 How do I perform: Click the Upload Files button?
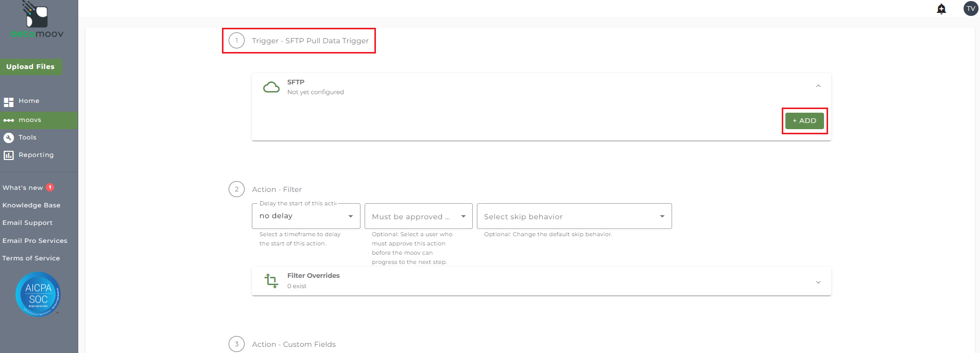pos(30,66)
